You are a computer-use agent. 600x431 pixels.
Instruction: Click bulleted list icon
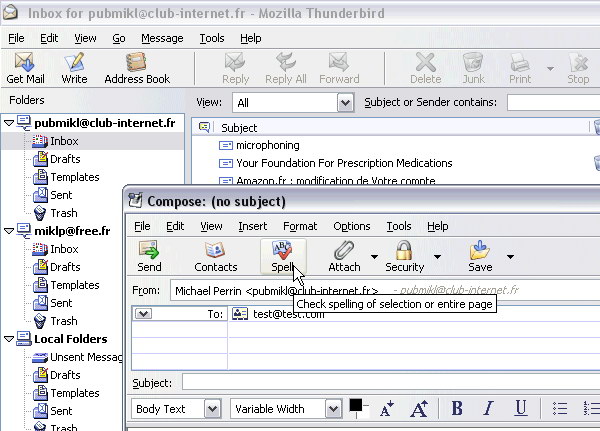[x=560, y=408]
